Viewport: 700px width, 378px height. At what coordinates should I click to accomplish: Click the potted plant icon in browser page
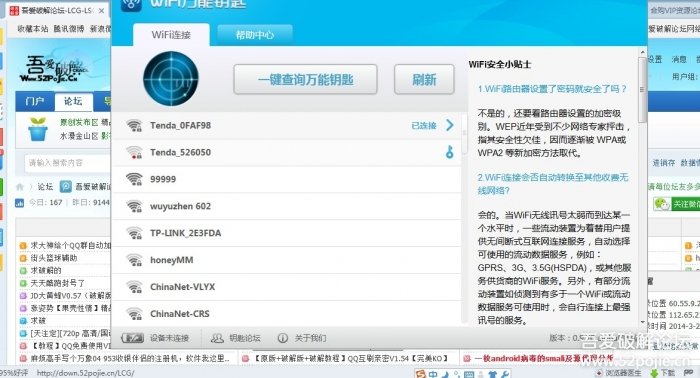click(x=38, y=129)
